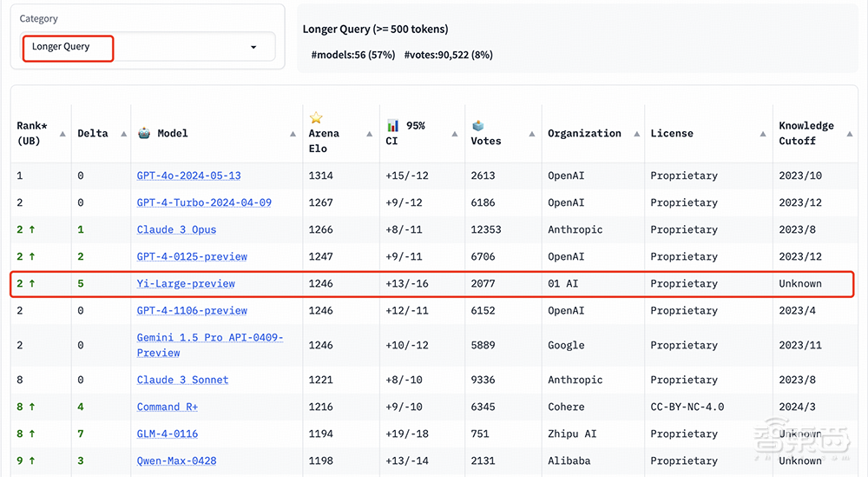
Task: Sort by Rank (UB) column arrows
Action: pyautogui.click(x=62, y=134)
